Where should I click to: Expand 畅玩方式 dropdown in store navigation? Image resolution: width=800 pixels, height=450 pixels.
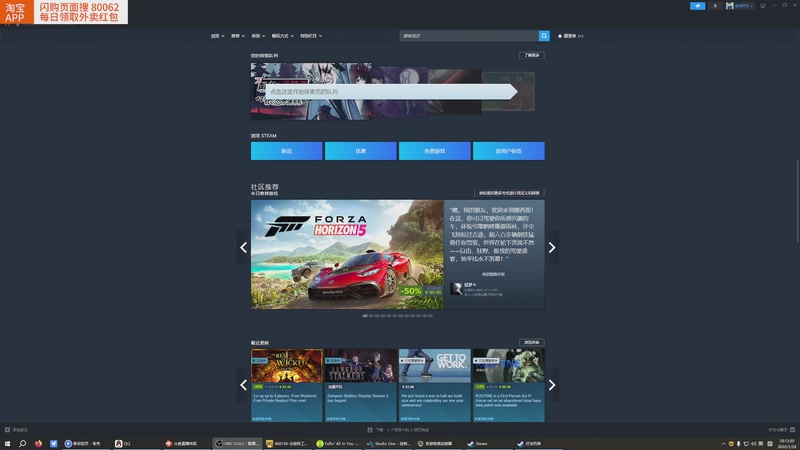pos(282,36)
